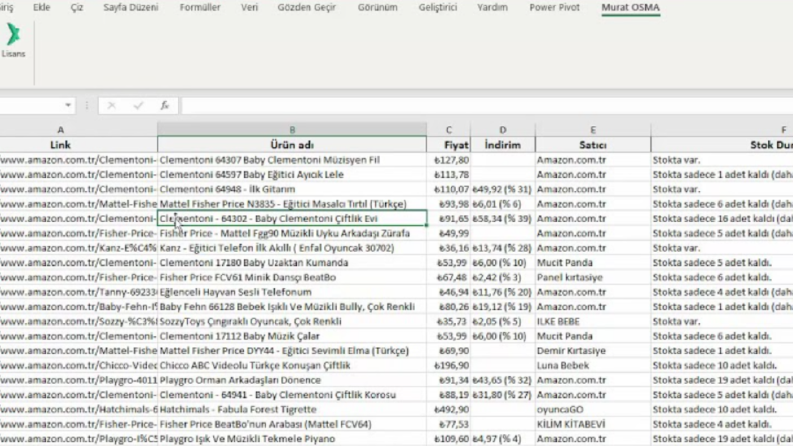Screen dimensions: 793x446
Task: Open the Yardım tab
Action: [x=492, y=7]
